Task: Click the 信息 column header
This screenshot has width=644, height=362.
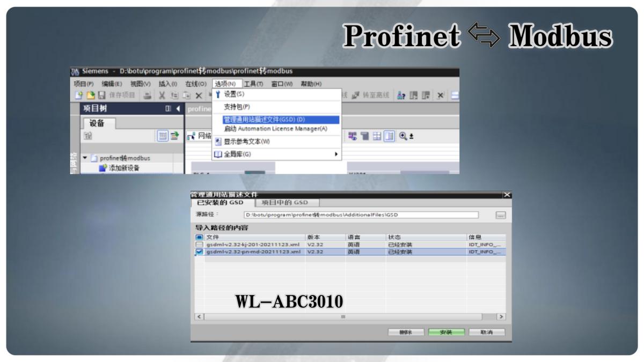Action: tap(486, 237)
